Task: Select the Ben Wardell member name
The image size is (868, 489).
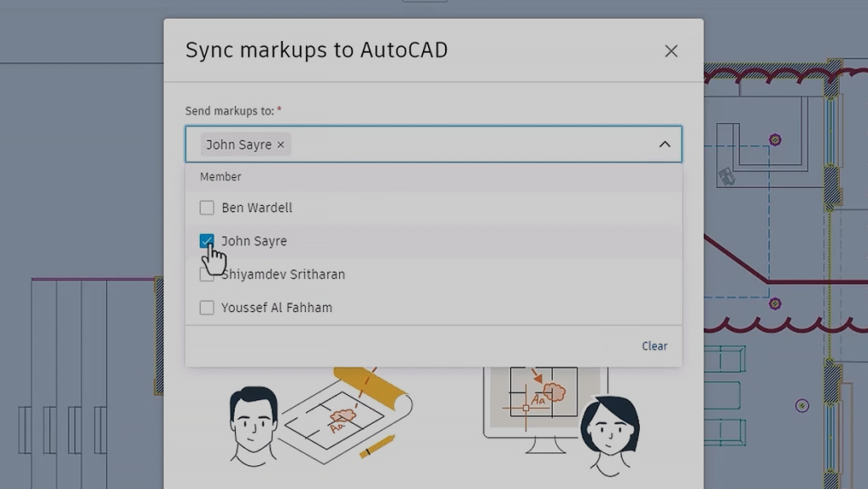Action: [257, 208]
